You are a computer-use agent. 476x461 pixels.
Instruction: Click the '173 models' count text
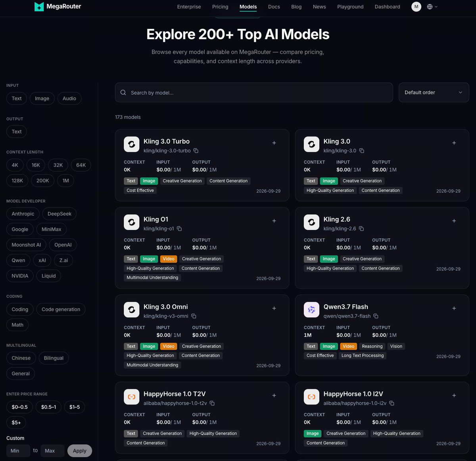tap(128, 117)
